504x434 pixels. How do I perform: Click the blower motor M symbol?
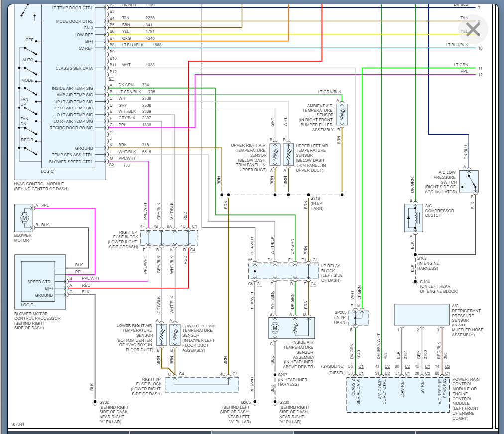coord(24,218)
